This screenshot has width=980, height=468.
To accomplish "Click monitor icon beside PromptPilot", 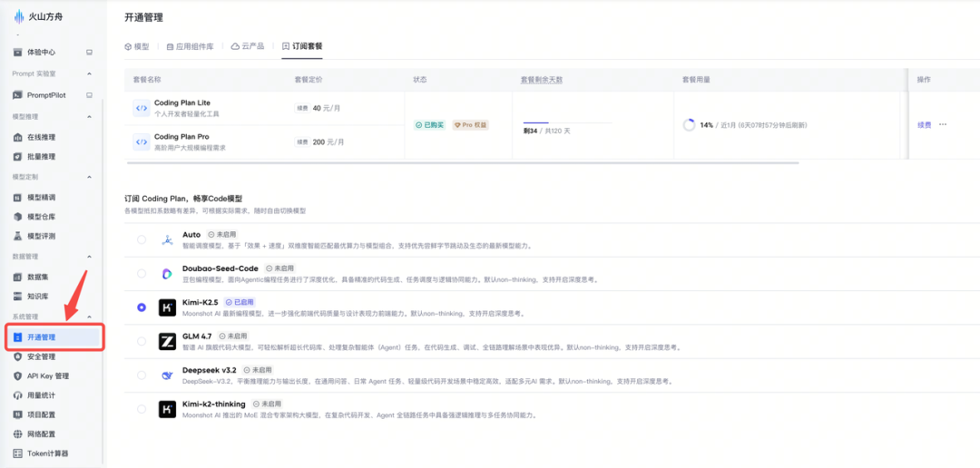I will [89, 95].
